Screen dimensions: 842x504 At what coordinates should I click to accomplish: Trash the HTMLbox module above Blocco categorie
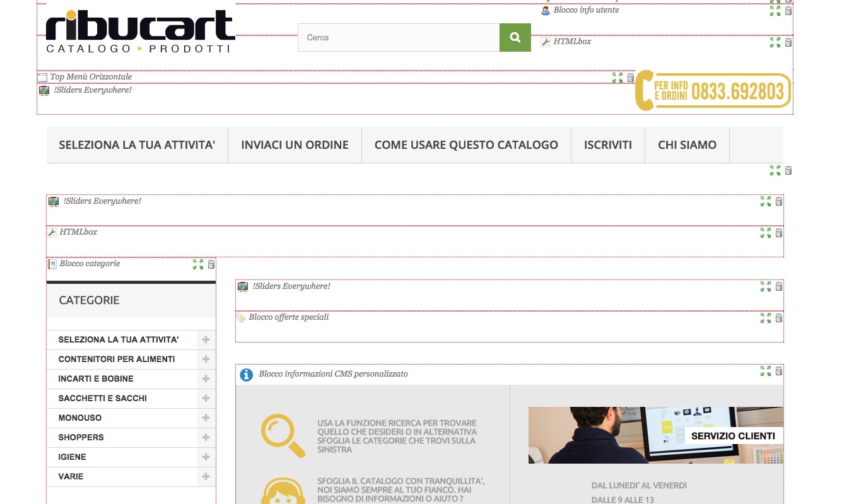779,233
